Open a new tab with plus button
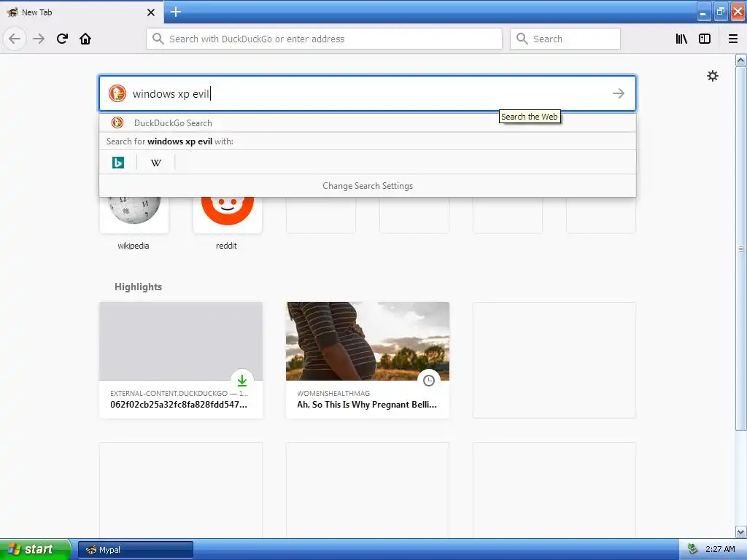The height and width of the screenshot is (560, 747). click(175, 12)
